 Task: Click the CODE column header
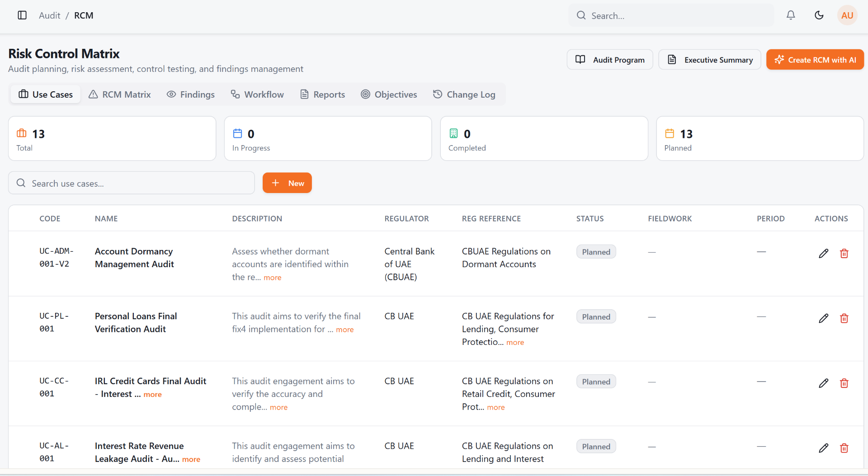[50, 219]
